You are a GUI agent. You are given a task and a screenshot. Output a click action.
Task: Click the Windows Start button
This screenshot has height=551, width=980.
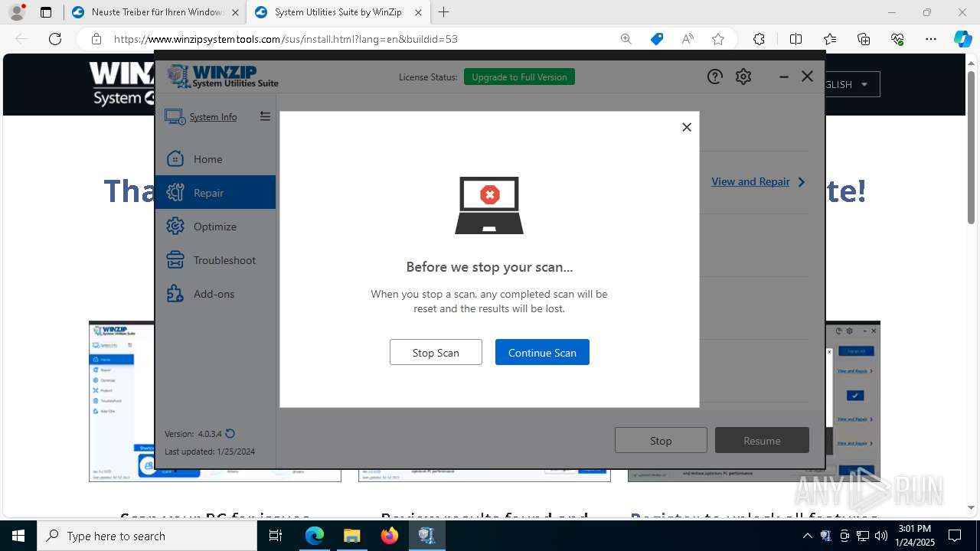click(x=18, y=536)
